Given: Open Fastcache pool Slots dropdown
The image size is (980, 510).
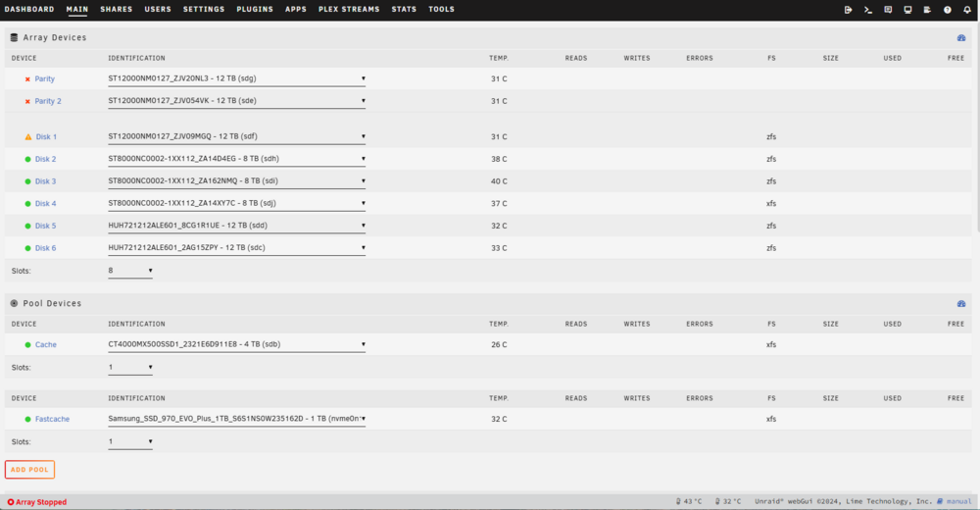Looking at the screenshot, I should click(x=130, y=441).
